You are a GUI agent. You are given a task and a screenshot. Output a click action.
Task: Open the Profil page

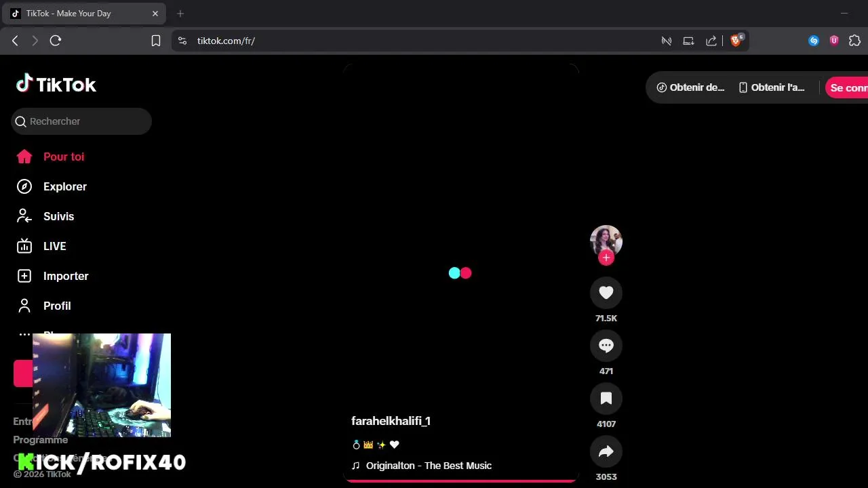pyautogui.click(x=57, y=306)
